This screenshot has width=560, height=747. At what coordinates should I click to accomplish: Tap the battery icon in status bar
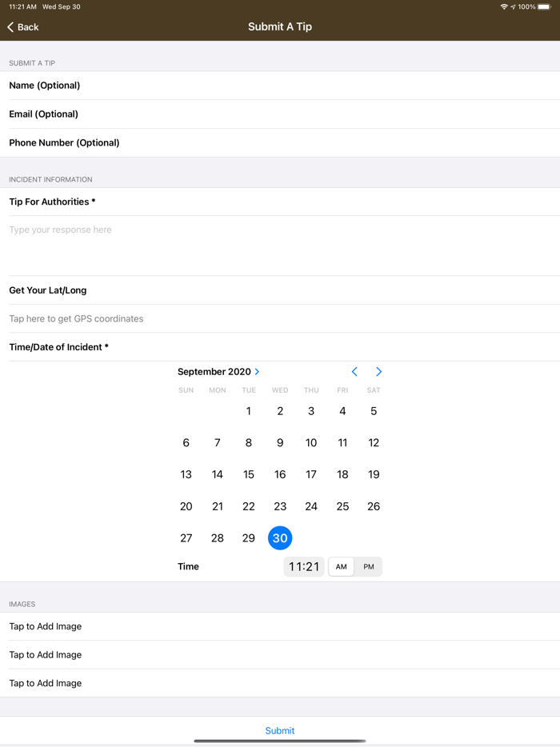pyautogui.click(x=544, y=6)
